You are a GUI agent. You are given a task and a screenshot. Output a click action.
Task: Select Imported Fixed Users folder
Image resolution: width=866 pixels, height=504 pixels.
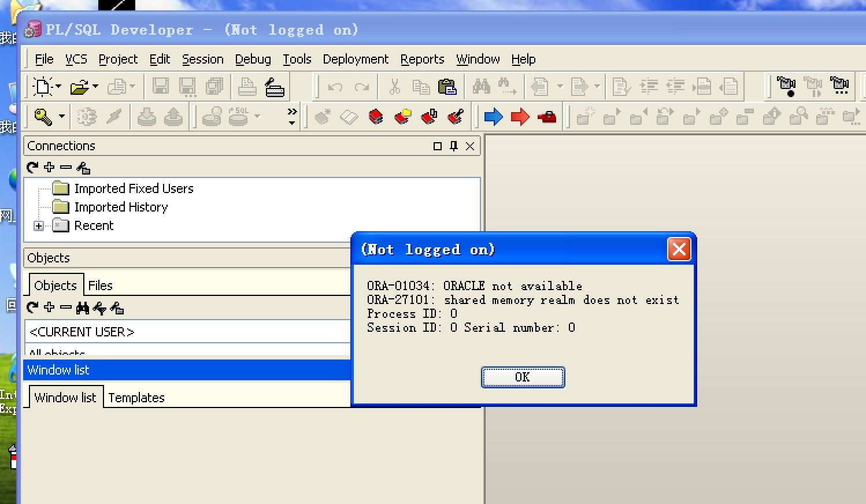(134, 188)
